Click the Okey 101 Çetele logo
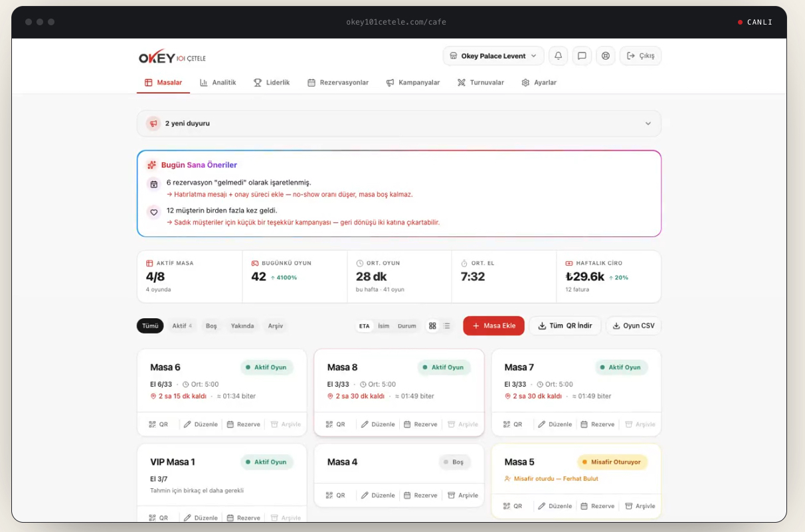805x532 pixels. pyautogui.click(x=172, y=57)
